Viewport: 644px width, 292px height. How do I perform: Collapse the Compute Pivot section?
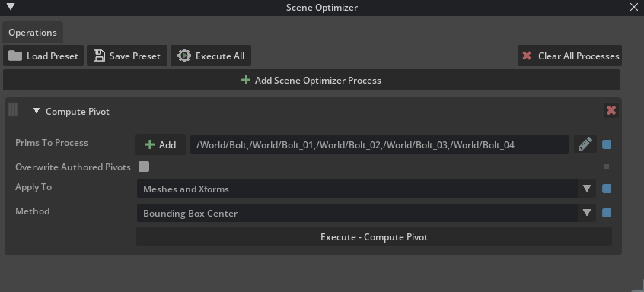coord(37,111)
